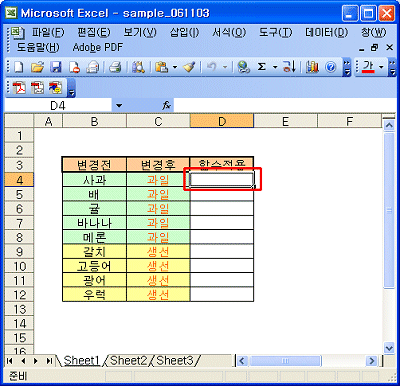Open the Adobe PDF menu
The image size is (400, 386).
98,47
